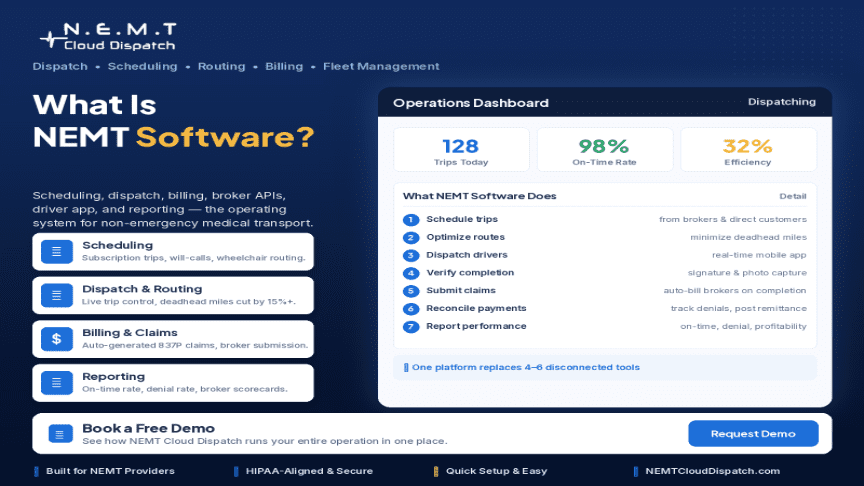Click step 6 number badge
The image size is (864, 486).
(x=411, y=309)
